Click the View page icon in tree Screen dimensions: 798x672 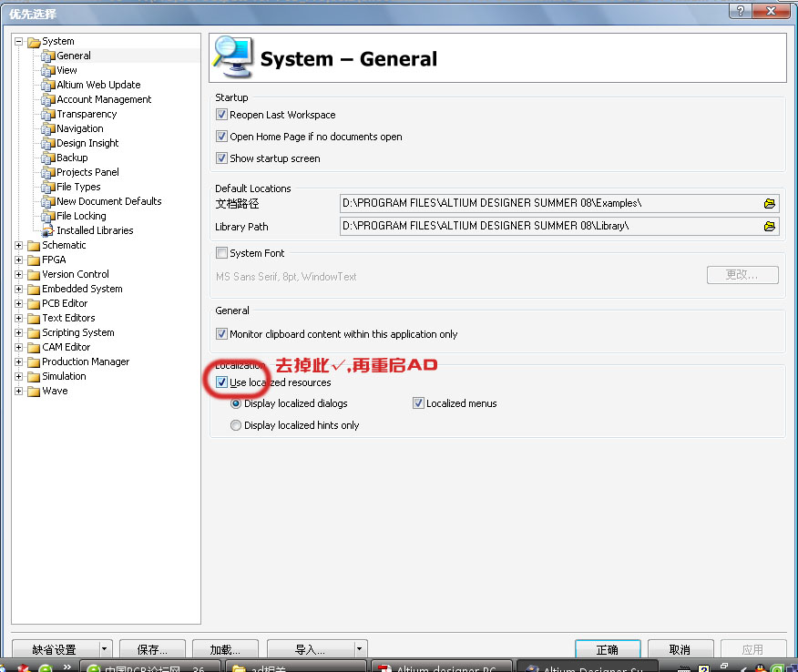[x=48, y=71]
